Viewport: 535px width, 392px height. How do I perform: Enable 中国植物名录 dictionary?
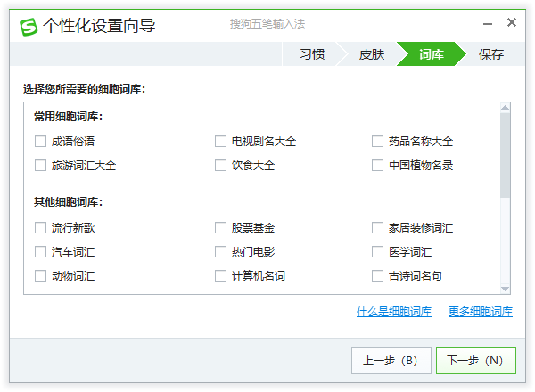pyautogui.click(x=377, y=165)
